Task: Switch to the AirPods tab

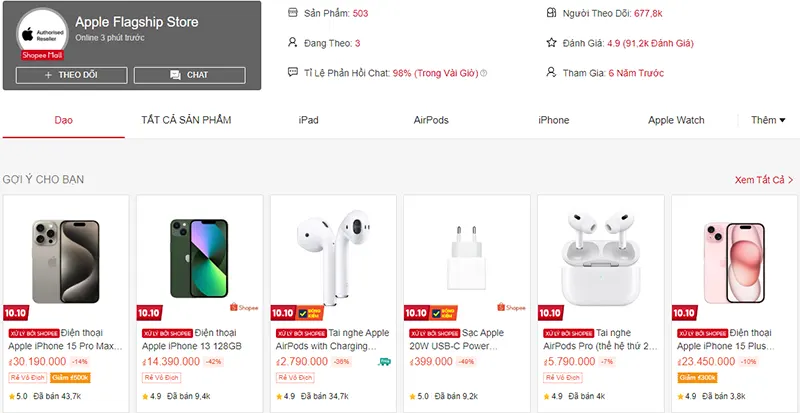Action: [x=431, y=120]
